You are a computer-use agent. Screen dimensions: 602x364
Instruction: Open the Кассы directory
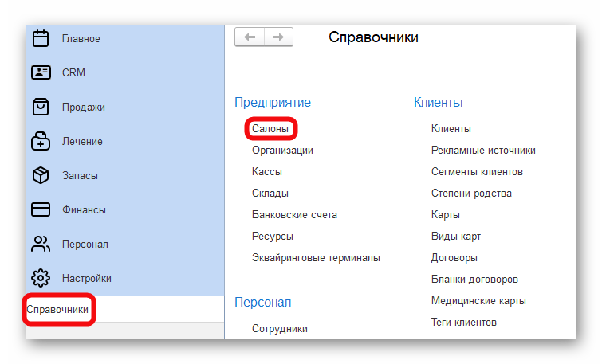tap(267, 172)
